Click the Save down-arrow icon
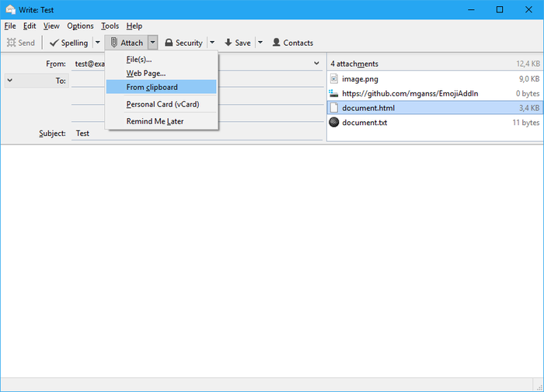The width and height of the screenshot is (544, 392). (x=228, y=43)
